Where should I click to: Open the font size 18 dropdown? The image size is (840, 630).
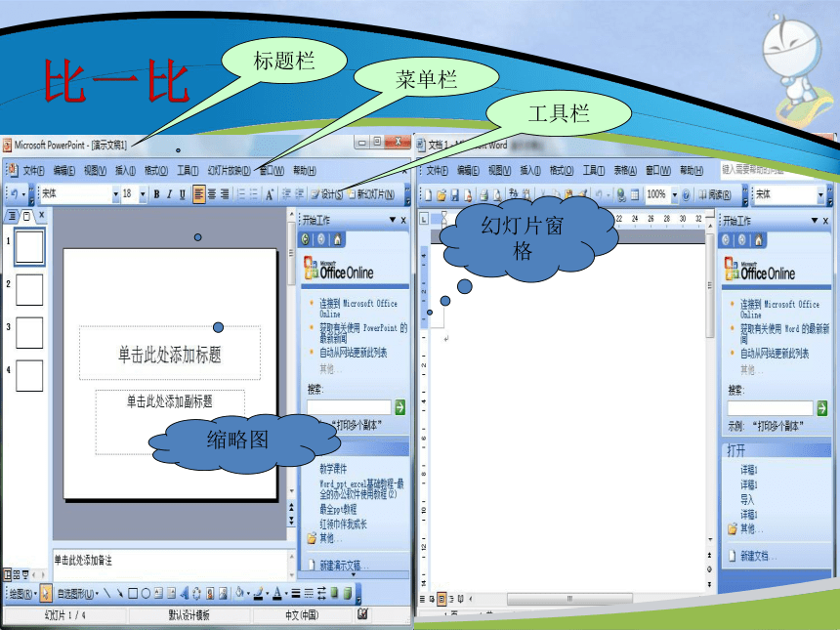143,194
